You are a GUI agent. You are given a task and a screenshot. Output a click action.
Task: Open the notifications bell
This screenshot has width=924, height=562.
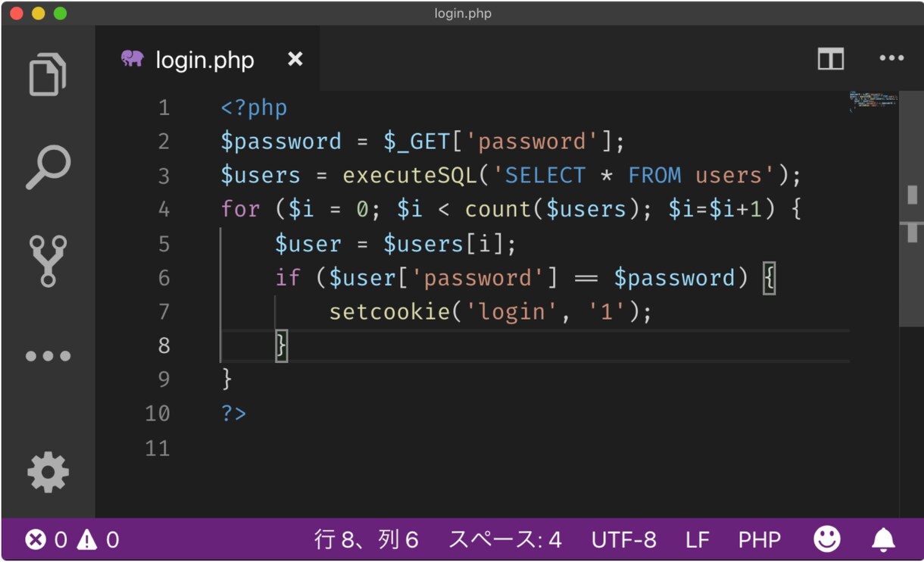point(883,539)
